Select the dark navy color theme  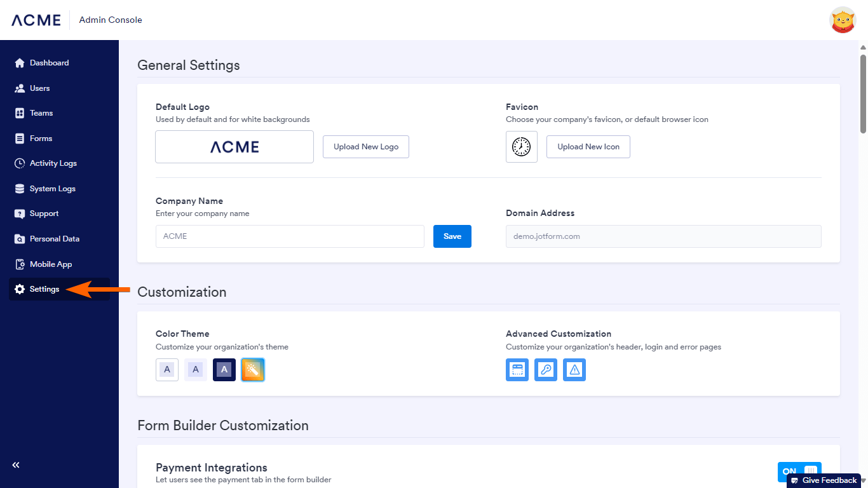224,370
